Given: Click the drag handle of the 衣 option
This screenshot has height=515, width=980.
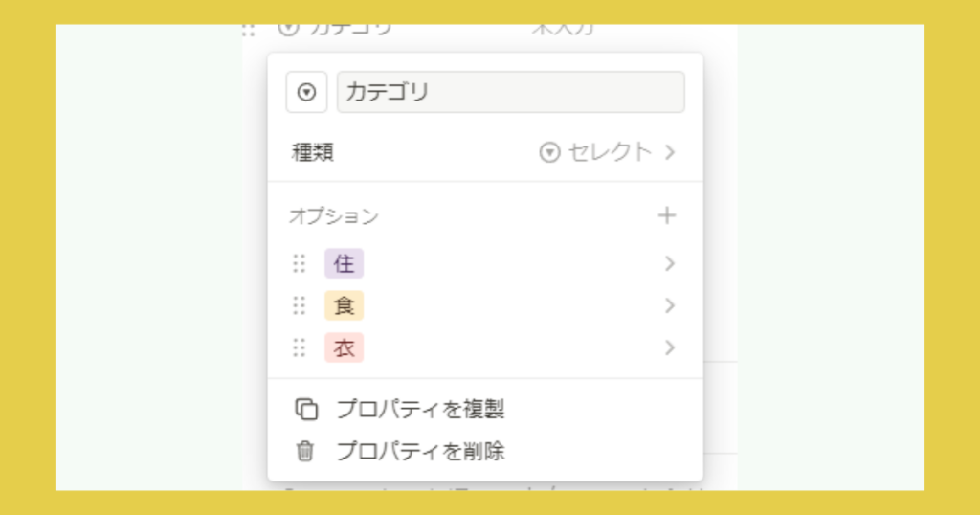Looking at the screenshot, I should pyautogui.click(x=300, y=347).
